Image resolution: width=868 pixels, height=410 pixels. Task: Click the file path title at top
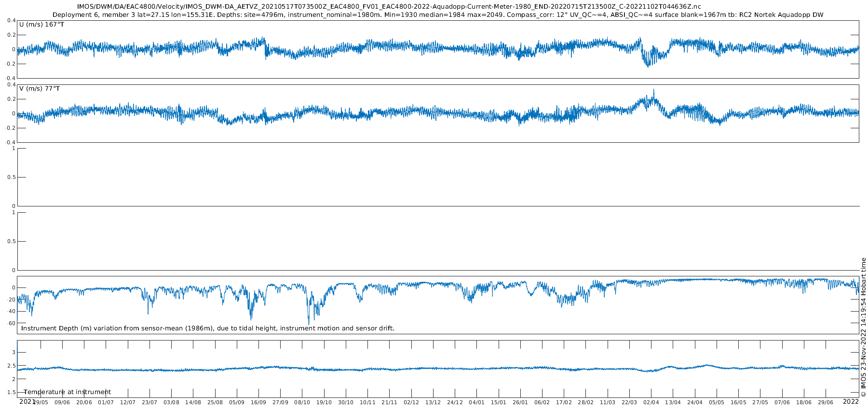pos(389,7)
